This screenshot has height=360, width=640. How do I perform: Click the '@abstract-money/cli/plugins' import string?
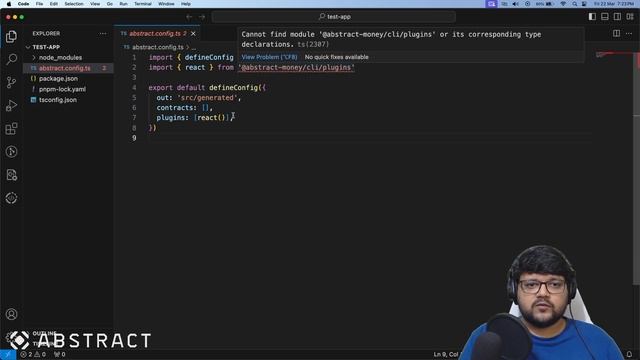296,67
